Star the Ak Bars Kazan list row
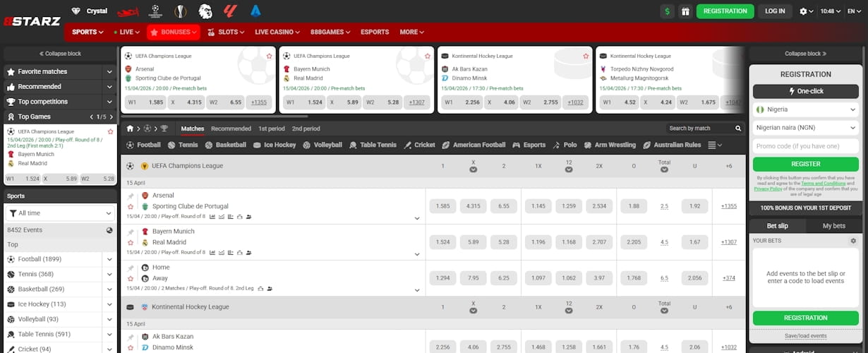 tap(131, 348)
